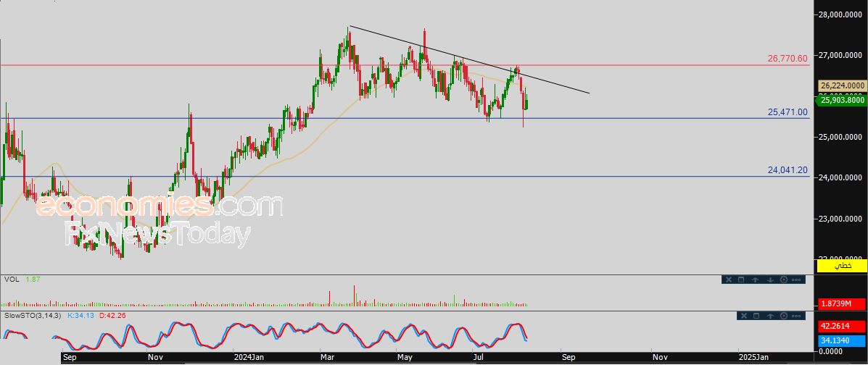The height and width of the screenshot is (365, 868).
Task: Maximize the SlowSTO indicator pane
Action: 756,316
